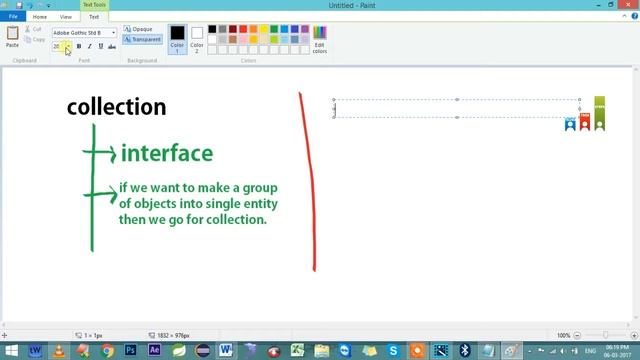Viewport: 640px width, 360px height.
Task: Switch to the Home tab
Action: (40, 17)
